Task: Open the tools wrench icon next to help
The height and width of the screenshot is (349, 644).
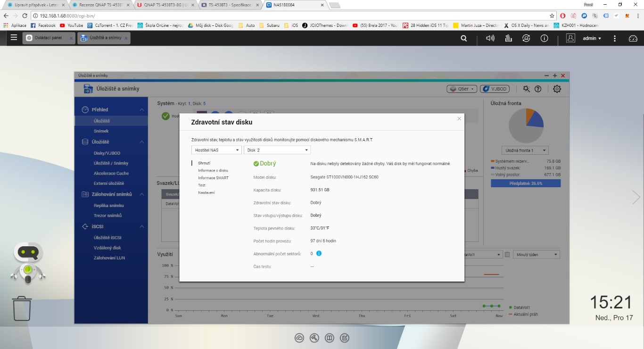Action: [527, 89]
